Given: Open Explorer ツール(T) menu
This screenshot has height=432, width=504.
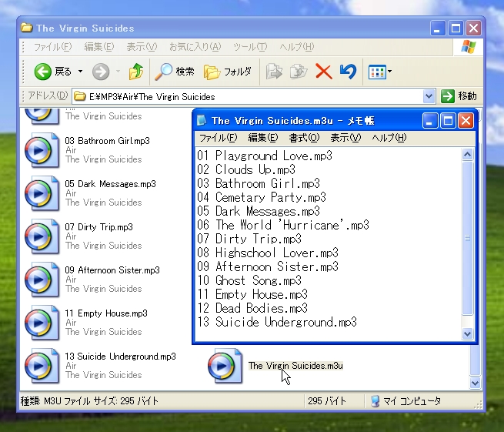Looking at the screenshot, I should pyautogui.click(x=250, y=47).
